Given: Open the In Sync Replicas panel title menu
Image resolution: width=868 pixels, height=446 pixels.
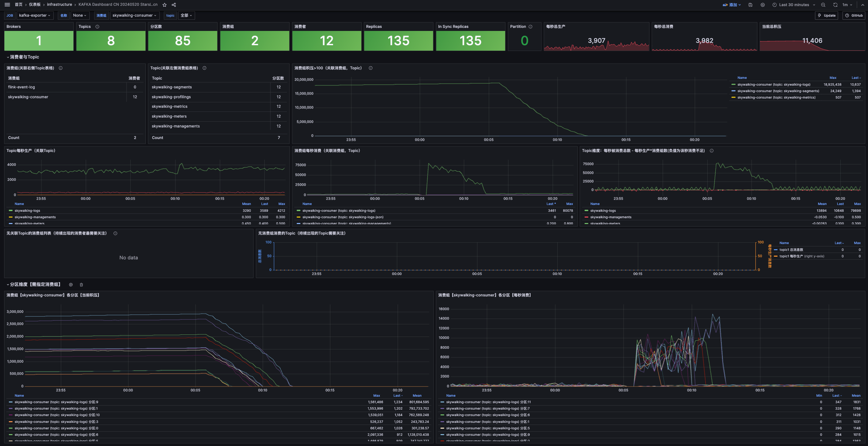Looking at the screenshot, I should click(453, 27).
